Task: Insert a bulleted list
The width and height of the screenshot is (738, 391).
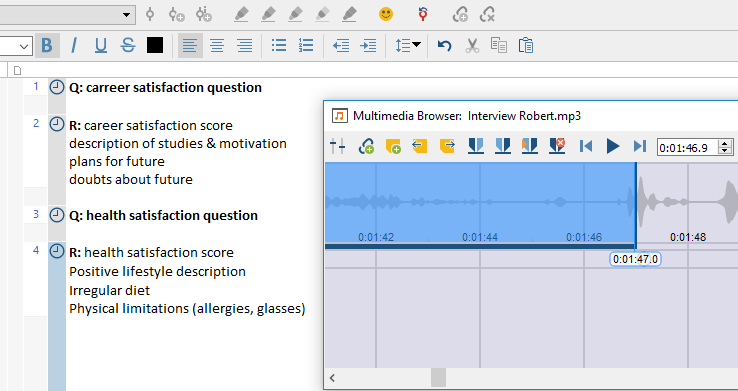Action: tap(279, 46)
